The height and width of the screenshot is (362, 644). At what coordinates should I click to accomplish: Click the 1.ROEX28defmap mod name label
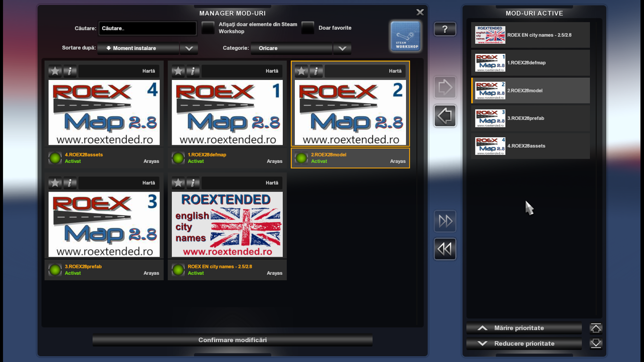tap(207, 155)
